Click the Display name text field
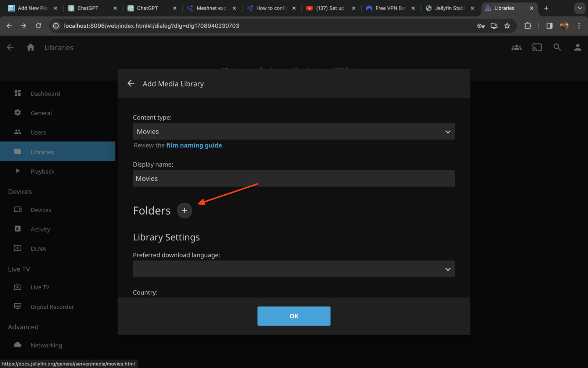Viewport: 588px width, 368px height. click(x=294, y=178)
